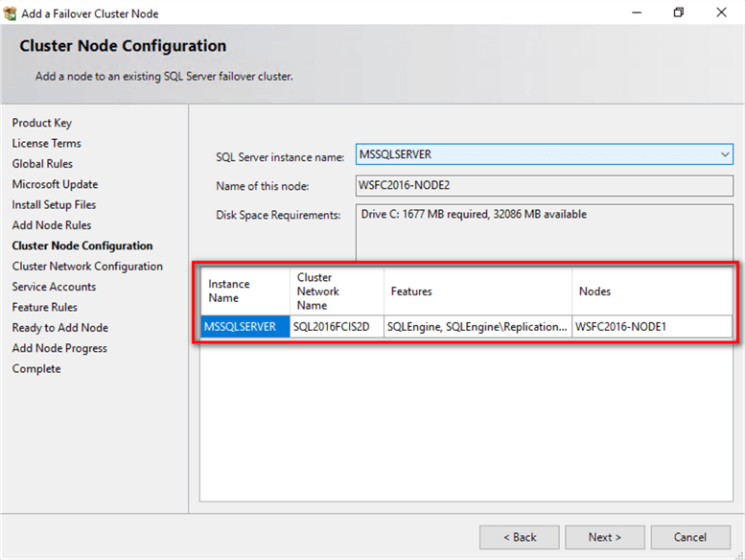Screen dimensions: 745x560
Task: Restore down the setup window
Action: click(679, 12)
